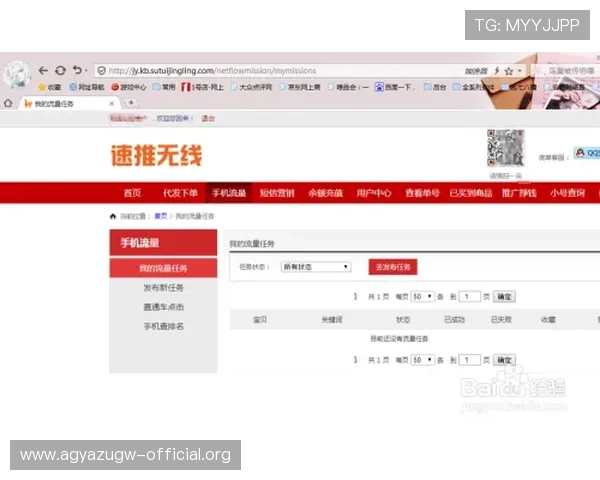Open the 网址导航 bookmark
Screen dimensions: 600x480
(x=86, y=87)
